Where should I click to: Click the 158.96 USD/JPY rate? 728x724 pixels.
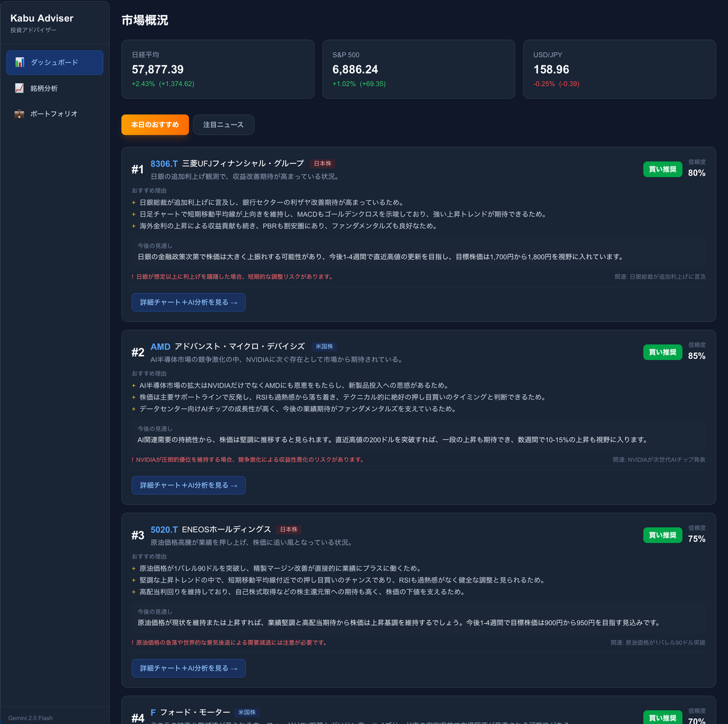[551, 70]
